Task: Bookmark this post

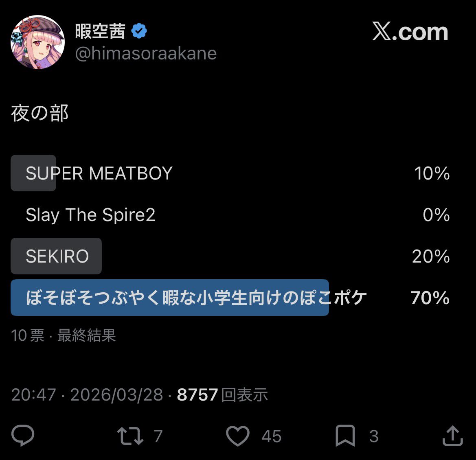Action: [x=345, y=436]
